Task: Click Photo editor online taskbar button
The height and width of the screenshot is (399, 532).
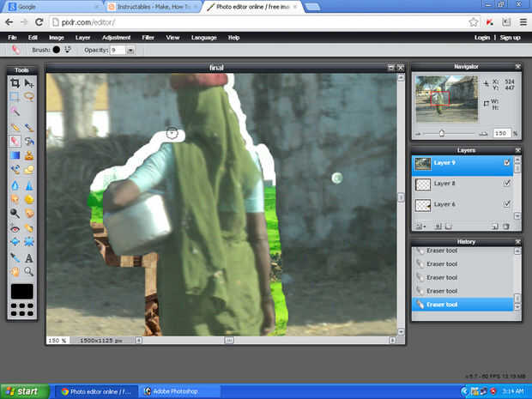Action: 96,391
